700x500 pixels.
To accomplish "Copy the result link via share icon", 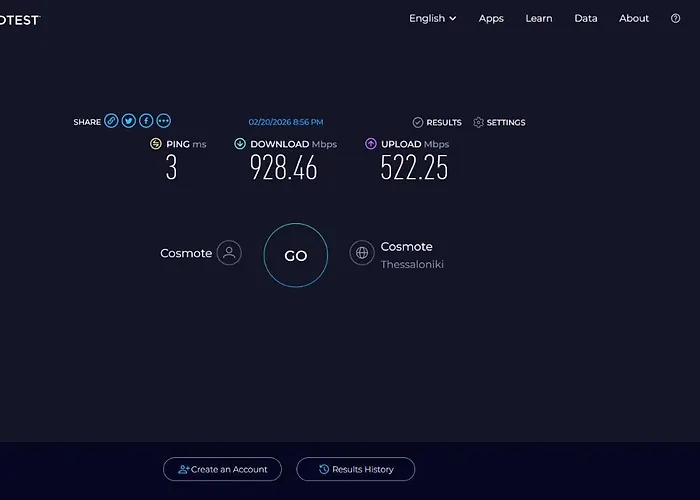I will coord(111,121).
